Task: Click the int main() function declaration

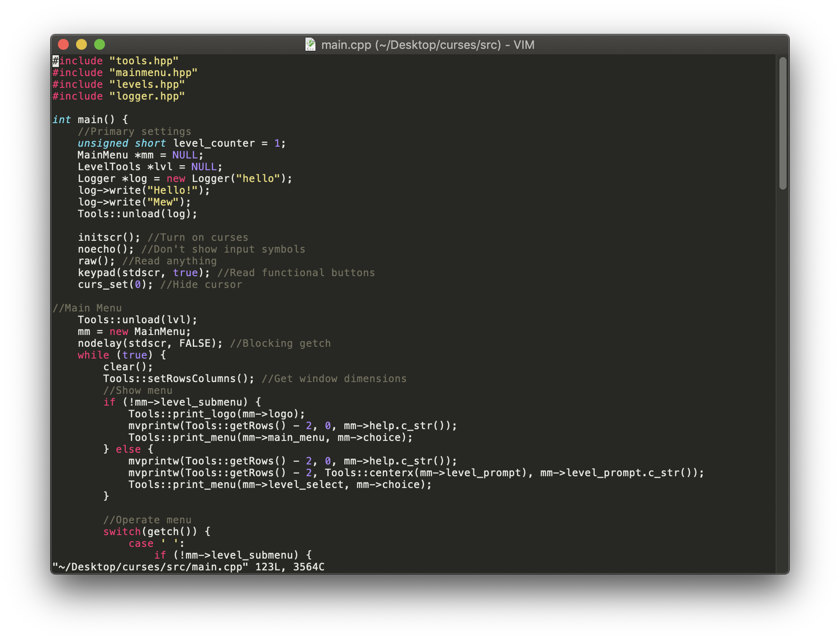Action: click(x=90, y=119)
